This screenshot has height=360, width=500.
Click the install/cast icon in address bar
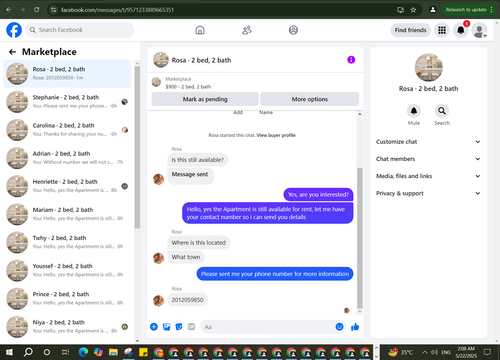click(401, 10)
